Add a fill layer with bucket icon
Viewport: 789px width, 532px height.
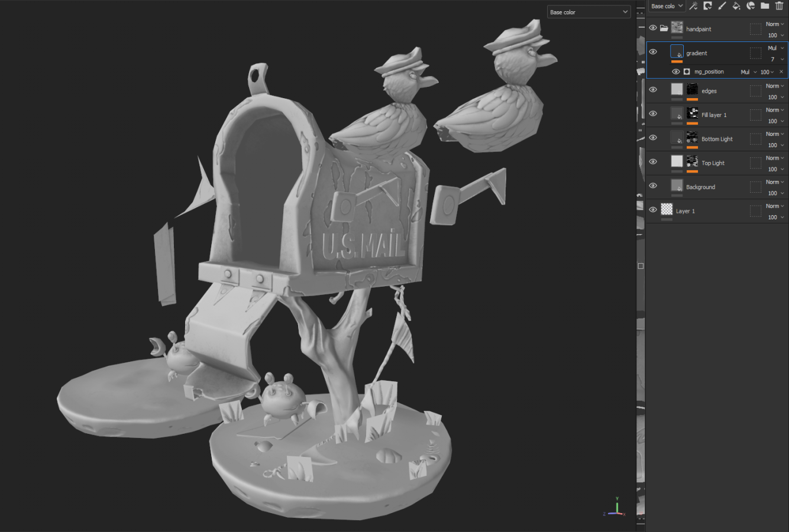pyautogui.click(x=736, y=6)
